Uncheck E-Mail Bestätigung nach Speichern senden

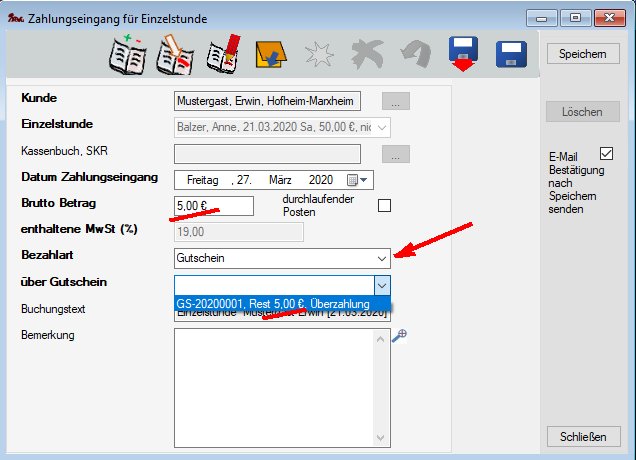pyautogui.click(x=606, y=154)
